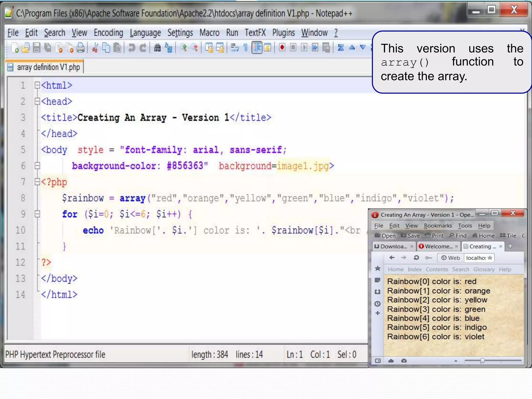Click the Cut scissors icon
Image resolution: width=532 pixels, height=399 pixels.
point(95,48)
